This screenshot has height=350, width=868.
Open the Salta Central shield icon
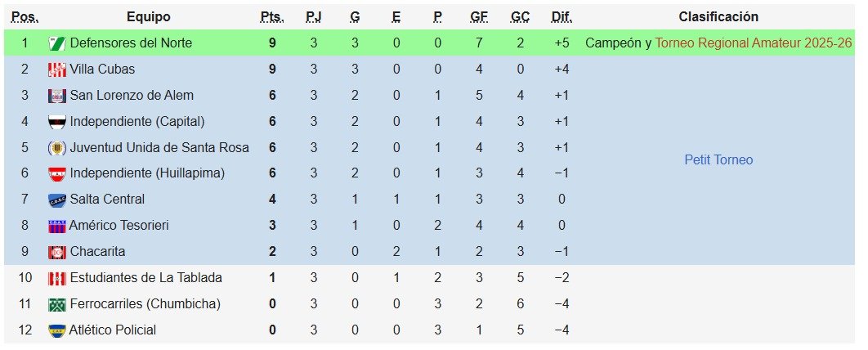pos(57,200)
